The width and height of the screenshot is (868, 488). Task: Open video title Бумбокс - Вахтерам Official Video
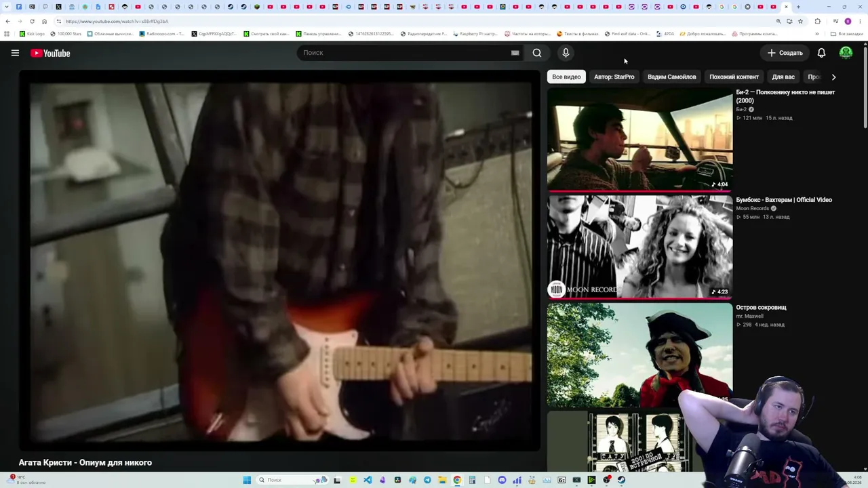click(784, 200)
